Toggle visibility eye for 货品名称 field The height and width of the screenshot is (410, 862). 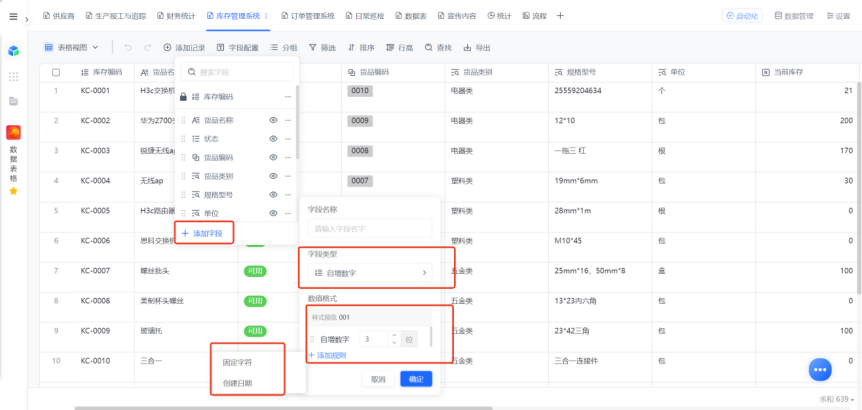[273, 120]
